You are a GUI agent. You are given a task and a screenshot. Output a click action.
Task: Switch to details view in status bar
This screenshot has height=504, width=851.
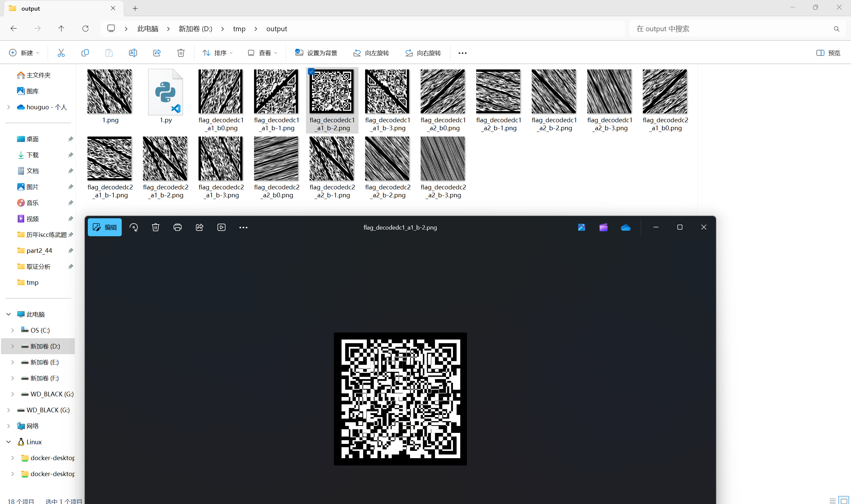pyautogui.click(x=833, y=501)
